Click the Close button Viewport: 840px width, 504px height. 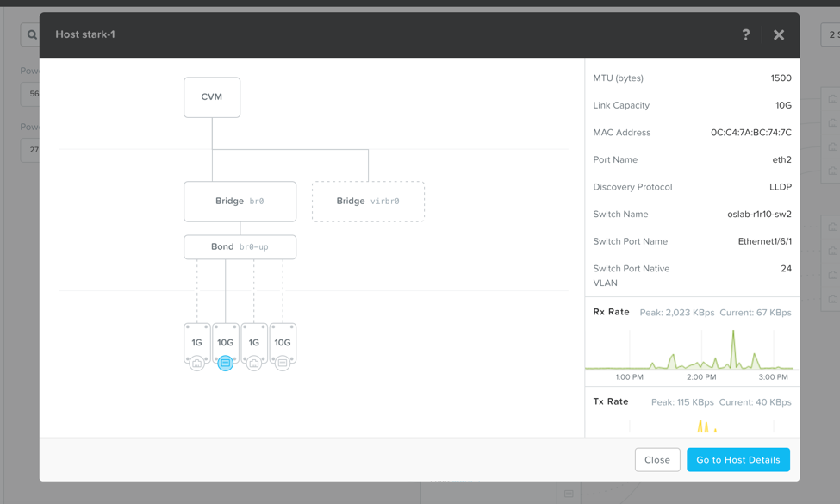(x=657, y=459)
